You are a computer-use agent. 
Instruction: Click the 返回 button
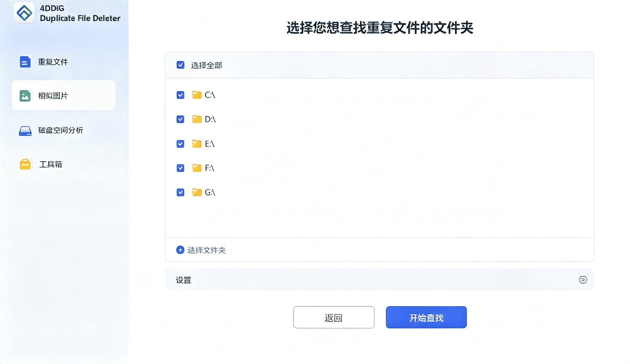[x=334, y=317]
